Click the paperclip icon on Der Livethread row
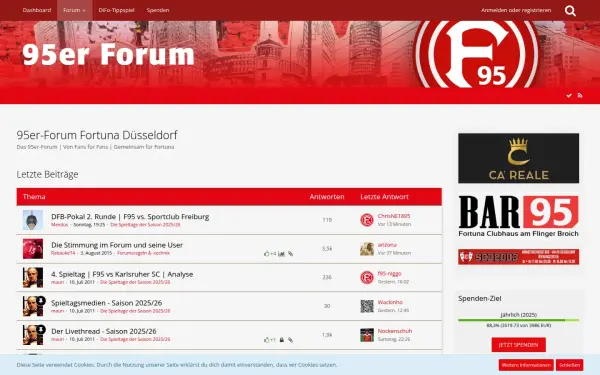 pyautogui.click(x=290, y=339)
